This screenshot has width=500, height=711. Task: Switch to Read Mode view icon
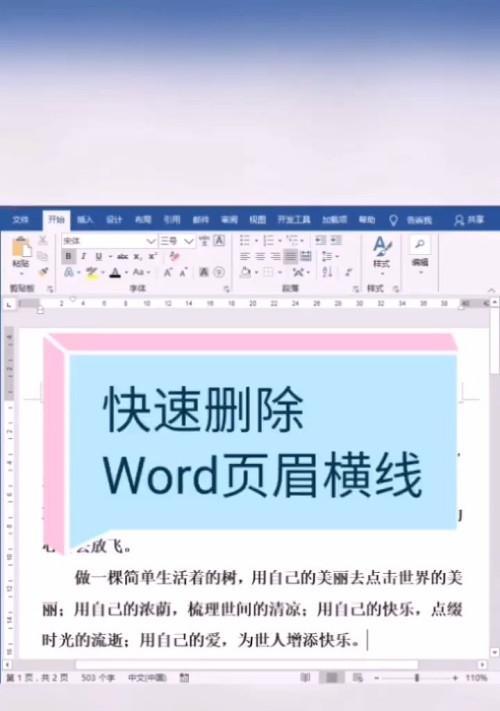(306, 678)
